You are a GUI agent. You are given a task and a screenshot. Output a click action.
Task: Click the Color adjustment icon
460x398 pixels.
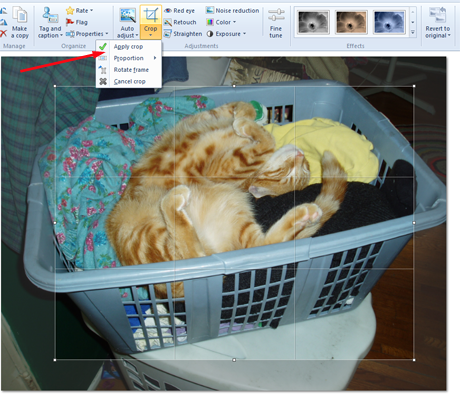tap(210, 22)
